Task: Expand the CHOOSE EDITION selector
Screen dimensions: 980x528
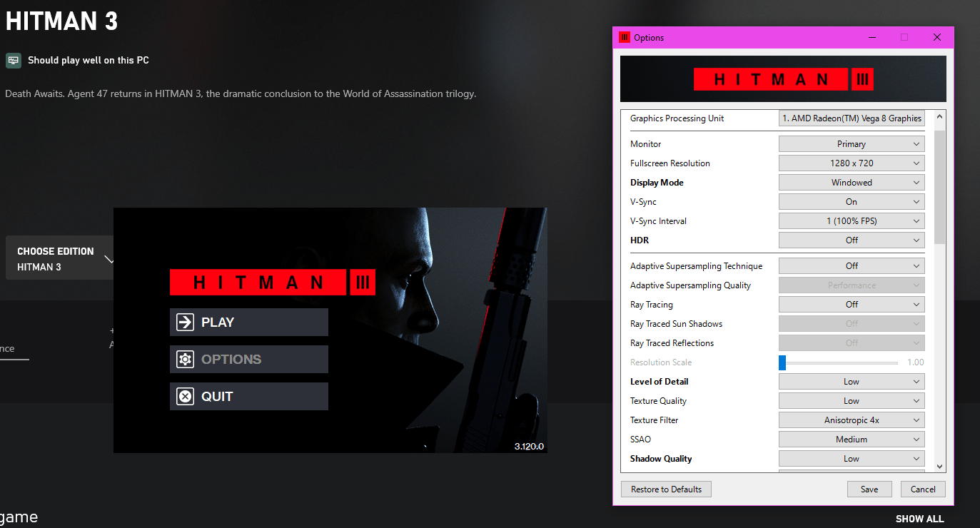Action: click(60, 258)
